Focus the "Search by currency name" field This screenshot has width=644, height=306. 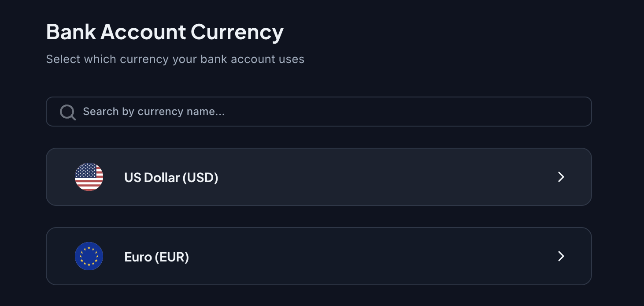318,112
